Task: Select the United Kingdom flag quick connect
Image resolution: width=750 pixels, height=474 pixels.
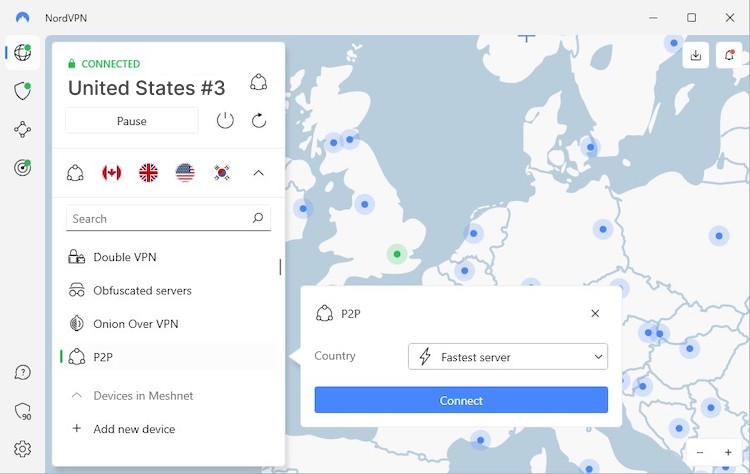Action: pos(148,173)
